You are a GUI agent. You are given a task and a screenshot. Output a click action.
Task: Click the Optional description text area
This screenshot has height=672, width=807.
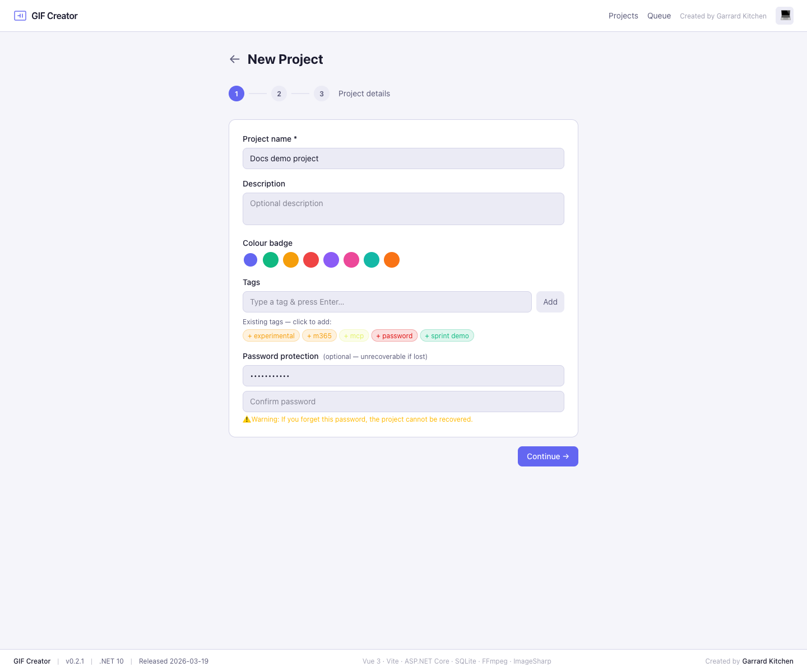click(x=403, y=208)
